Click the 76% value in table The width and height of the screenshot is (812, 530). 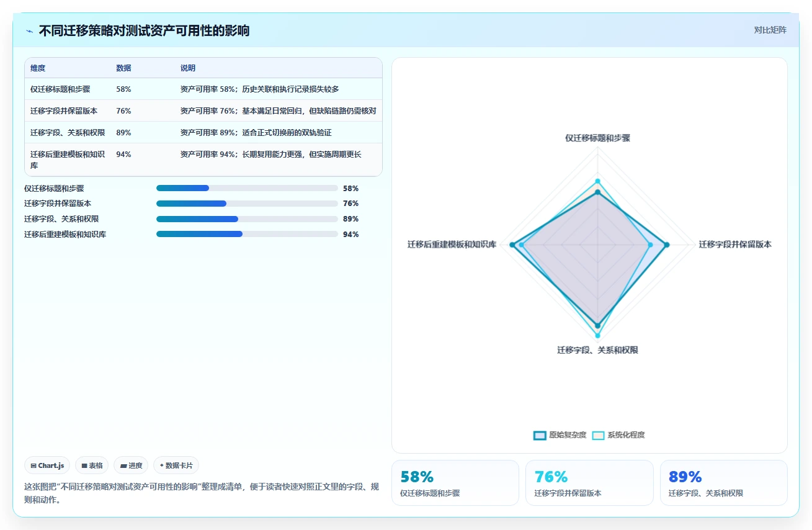123,111
